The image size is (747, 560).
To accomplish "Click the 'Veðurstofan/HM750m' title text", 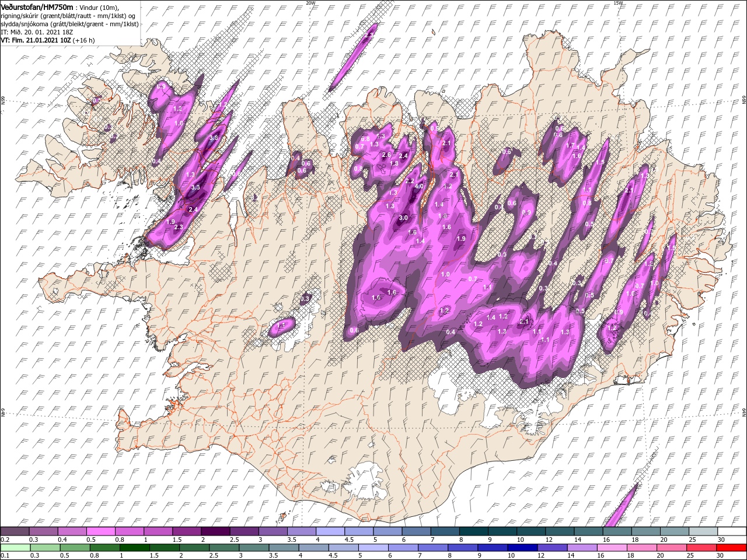I will 37,6.
